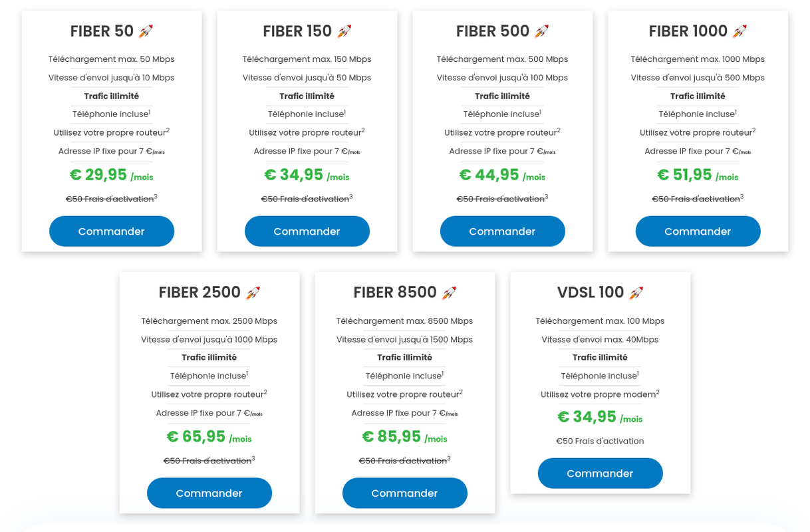The image size is (810, 532).
Task: Click the € 85,95 /mois price
Action: [x=404, y=437]
